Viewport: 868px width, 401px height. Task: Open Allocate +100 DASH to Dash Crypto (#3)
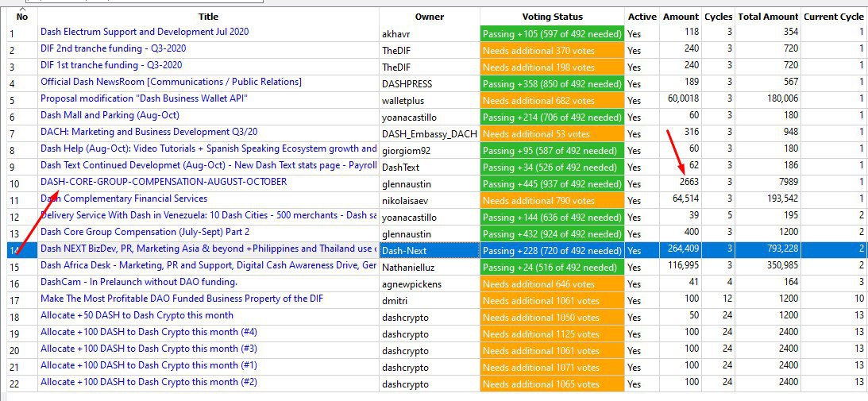pos(149,349)
